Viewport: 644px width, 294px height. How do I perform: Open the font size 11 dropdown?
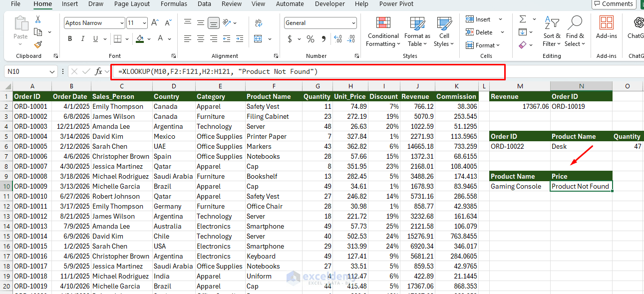(x=145, y=23)
